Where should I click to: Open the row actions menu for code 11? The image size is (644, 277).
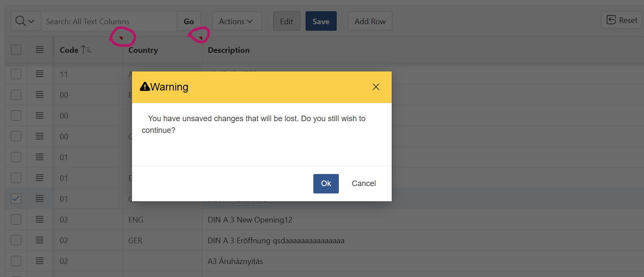tap(39, 74)
